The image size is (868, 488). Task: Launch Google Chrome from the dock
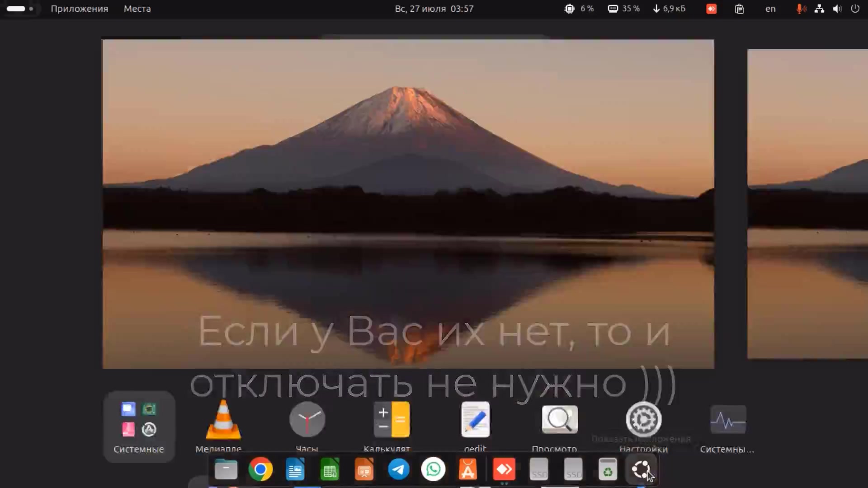click(260, 469)
